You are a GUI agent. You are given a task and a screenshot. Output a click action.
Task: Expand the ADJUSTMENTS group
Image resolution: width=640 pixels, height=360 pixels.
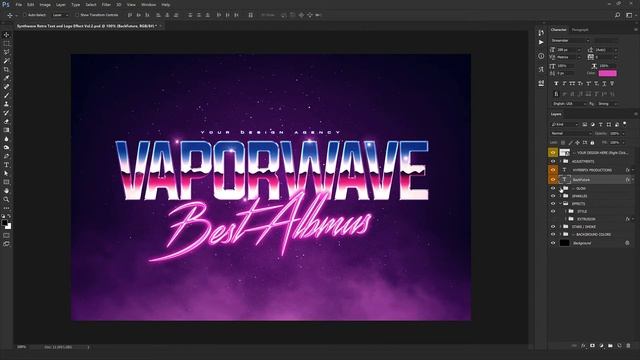[560, 162]
